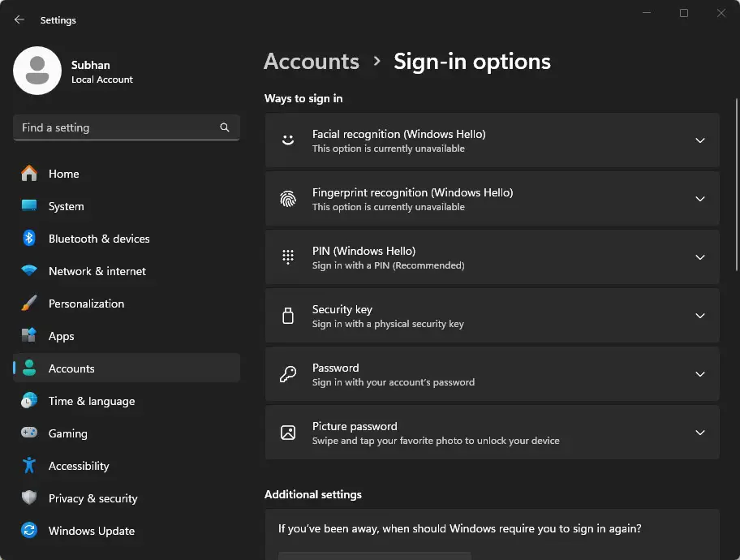Click the Swipe and tap your favorite photo text
The image size is (740, 560).
click(436, 441)
